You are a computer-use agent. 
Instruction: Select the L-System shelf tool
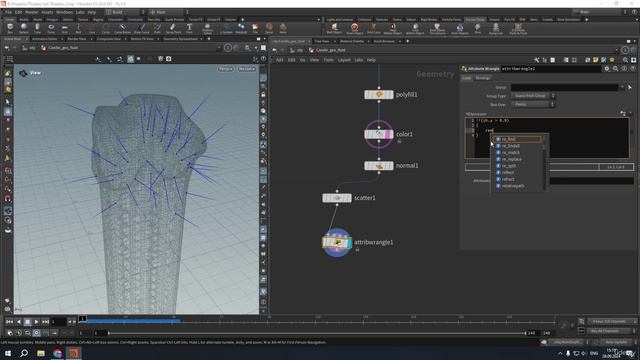coord(226,28)
